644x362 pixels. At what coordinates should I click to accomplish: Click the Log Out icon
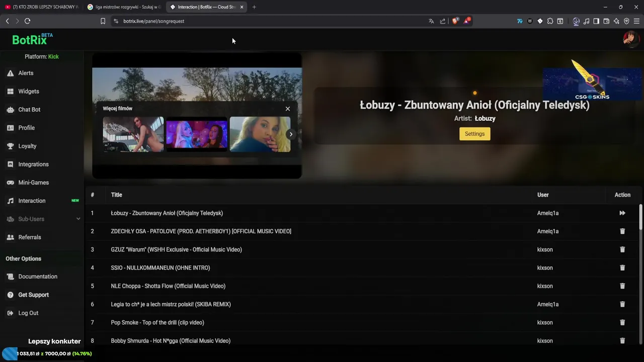pyautogui.click(x=10, y=313)
